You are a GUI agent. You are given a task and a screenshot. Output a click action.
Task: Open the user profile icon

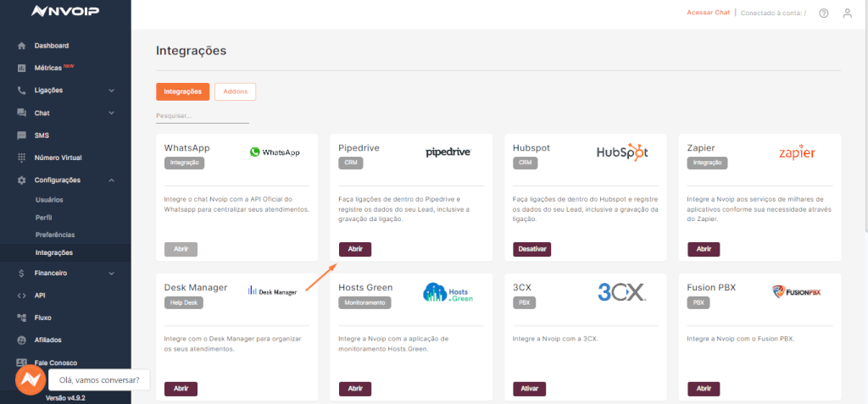(847, 14)
